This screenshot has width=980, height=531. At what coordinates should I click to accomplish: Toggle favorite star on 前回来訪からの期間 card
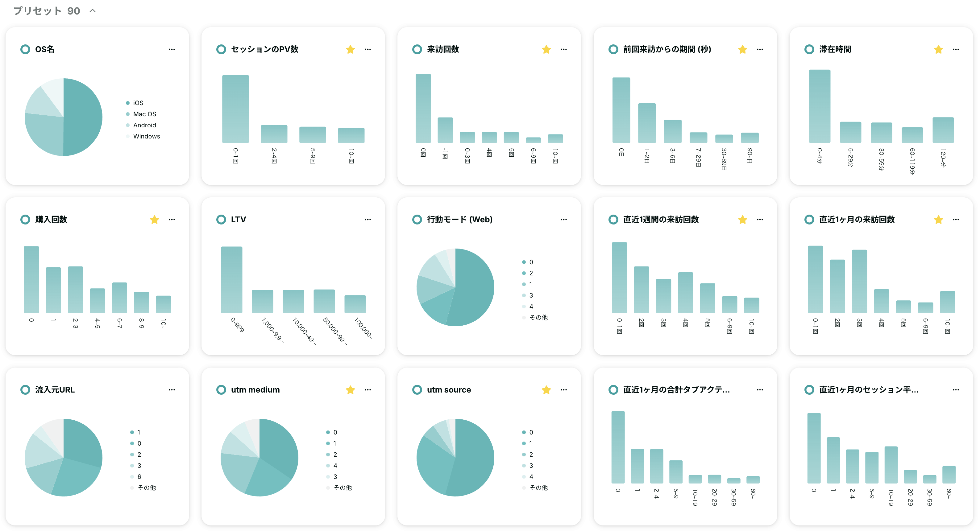coord(742,49)
